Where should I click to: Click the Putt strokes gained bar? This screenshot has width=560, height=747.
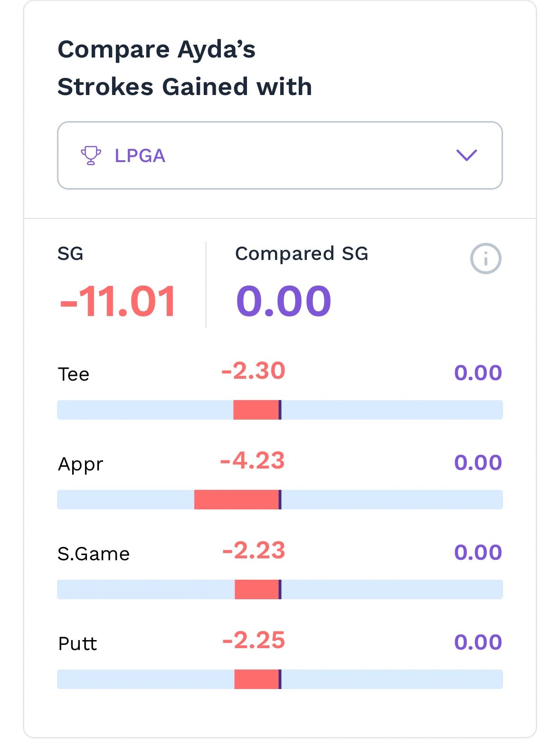point(280,679)
